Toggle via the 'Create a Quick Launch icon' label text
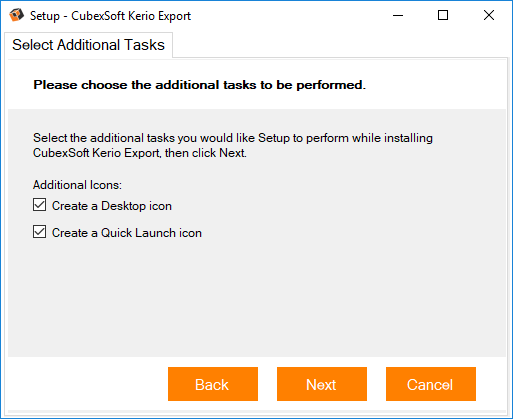This screenshot has height=419, width=513. [x=127, y=233]
